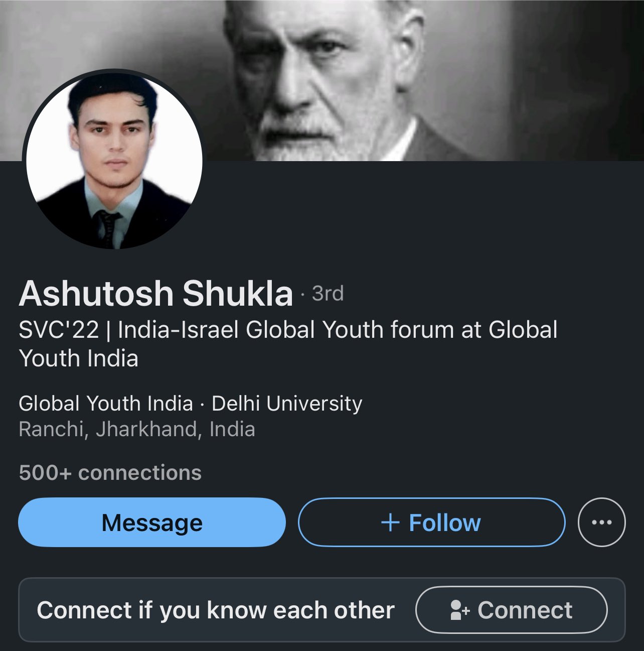Open the Delhi University education link
644x651 pixels.
(x=287, y=404)
